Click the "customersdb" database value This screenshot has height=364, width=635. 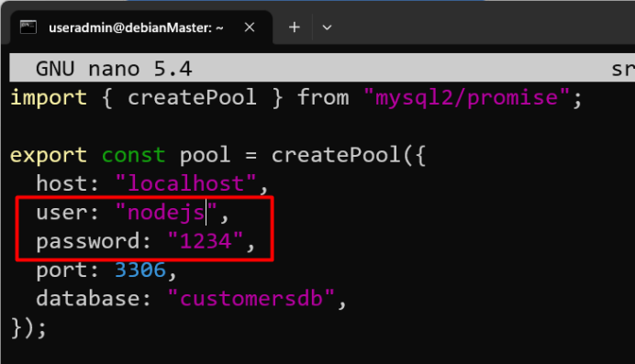coord(251,299)
